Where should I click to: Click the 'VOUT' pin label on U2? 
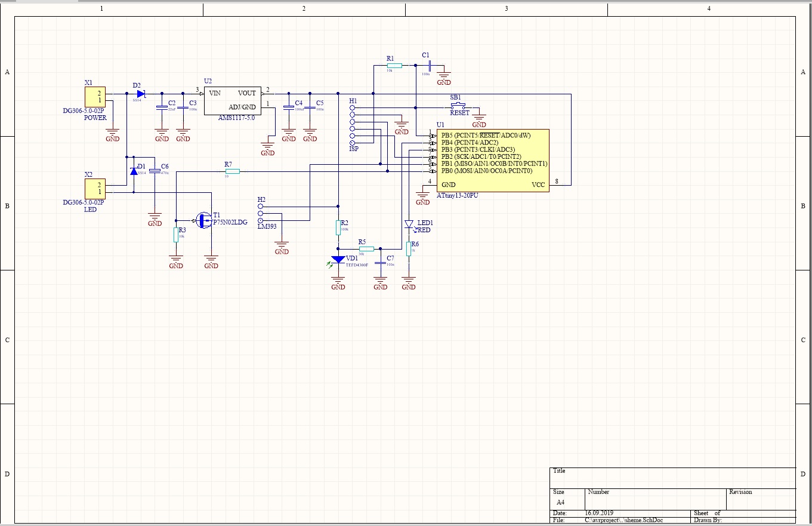[x=247, y=93]
